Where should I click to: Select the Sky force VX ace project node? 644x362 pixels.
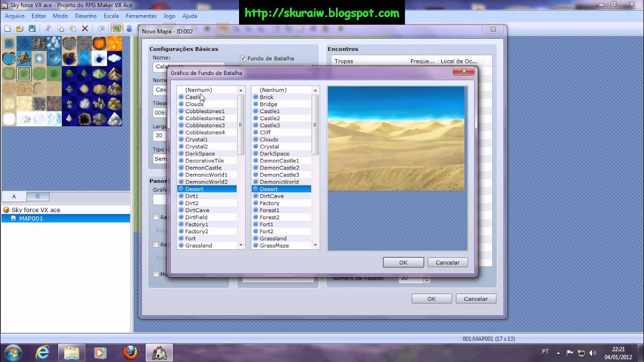pyautogui.click(x=36, y=210)
